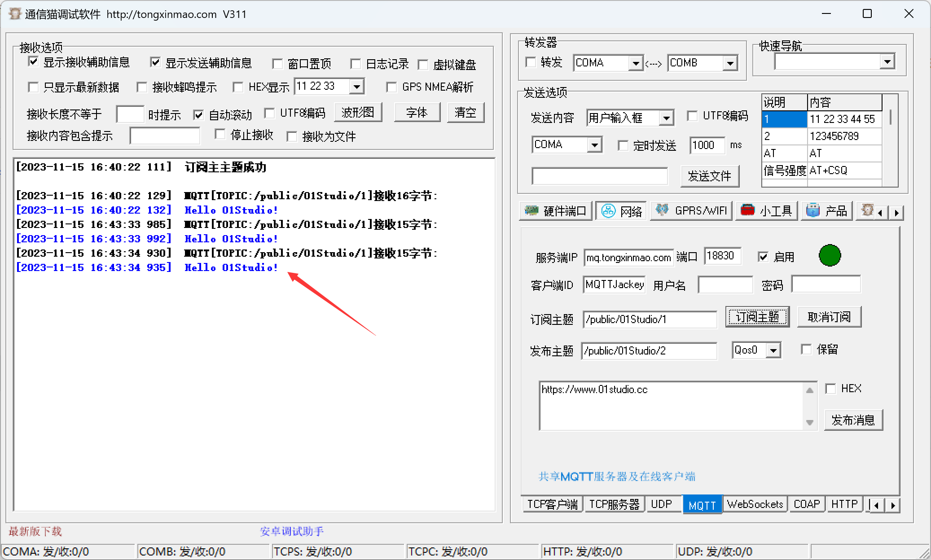Enable HEX显示 checkbox
This screenshot has width=931, height=560.
pyautogui.click(x=238, y=87)
